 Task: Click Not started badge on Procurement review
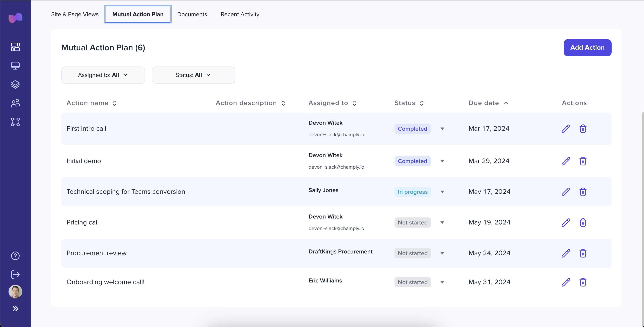[x=413, y=253]
